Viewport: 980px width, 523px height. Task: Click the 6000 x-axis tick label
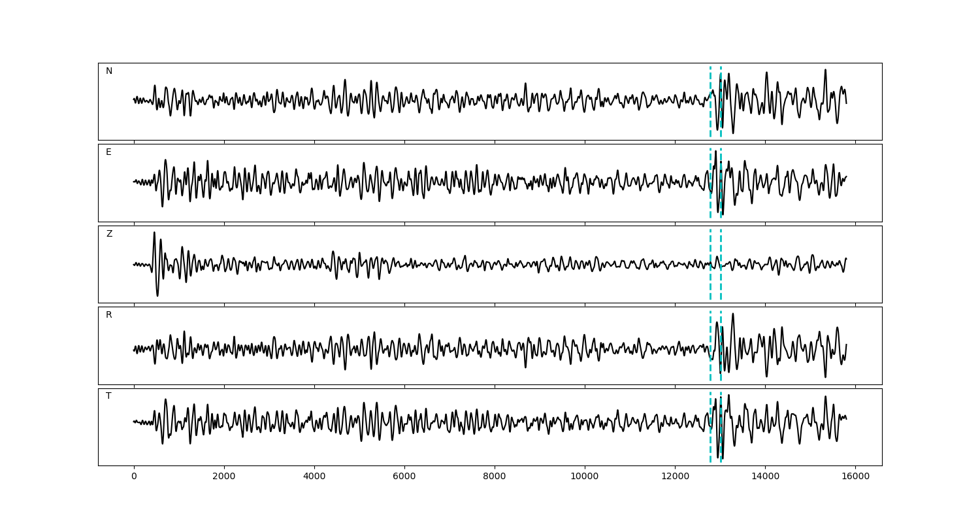tap(404, 477)
